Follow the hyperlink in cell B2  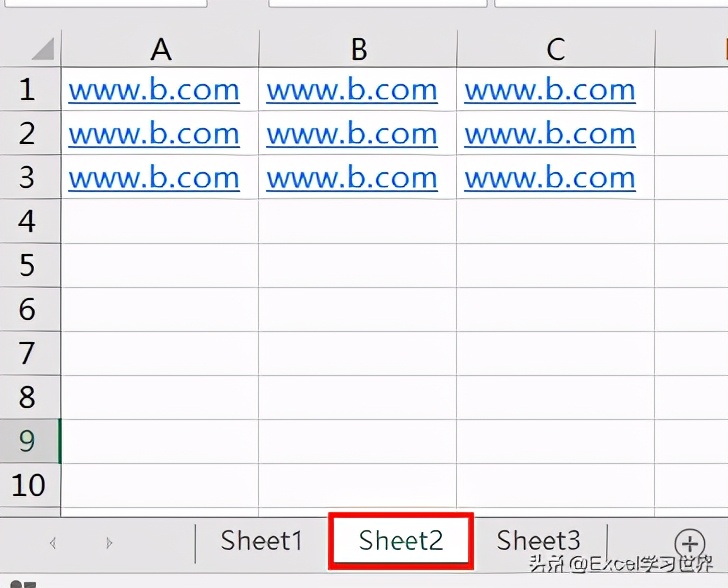(x=352, y=134)
